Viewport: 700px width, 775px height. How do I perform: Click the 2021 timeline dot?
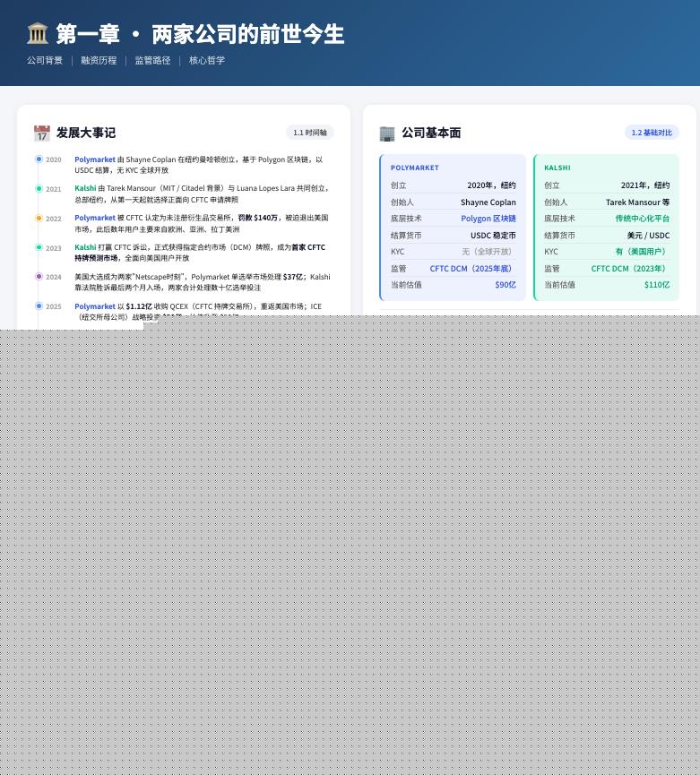(39, 188)
